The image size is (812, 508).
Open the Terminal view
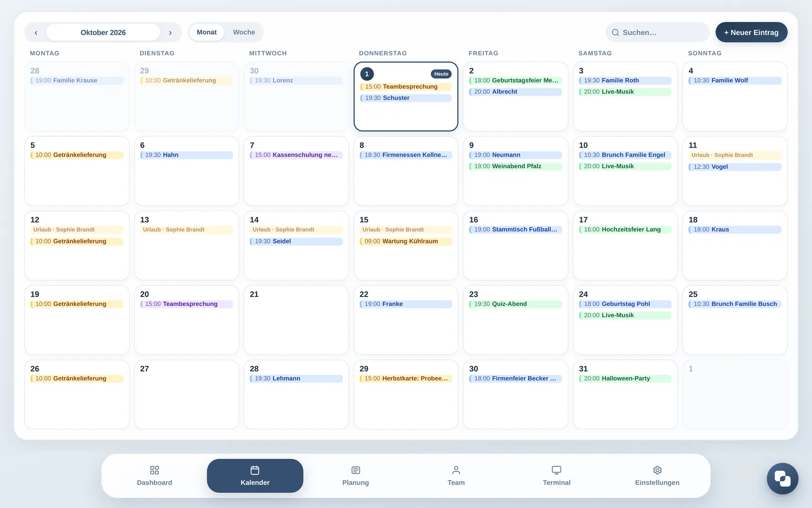coord(557,476)
